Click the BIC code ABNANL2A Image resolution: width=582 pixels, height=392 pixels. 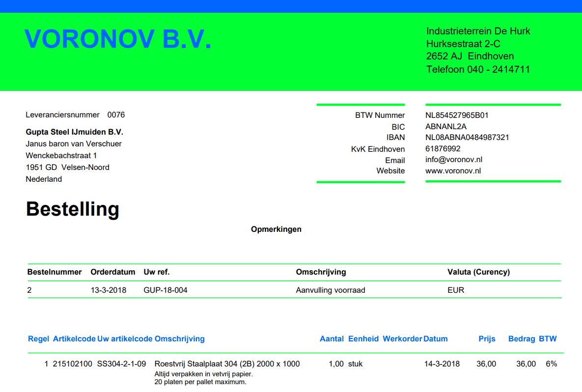pos(445,127)
